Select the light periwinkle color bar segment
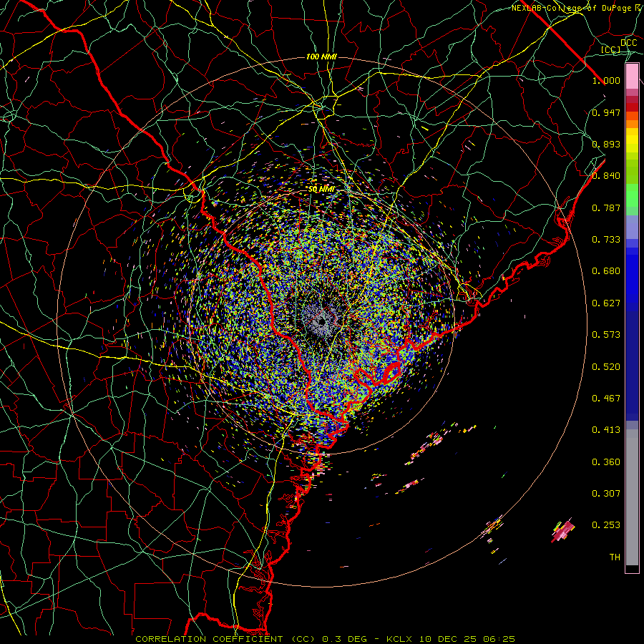 pos(632,227)
